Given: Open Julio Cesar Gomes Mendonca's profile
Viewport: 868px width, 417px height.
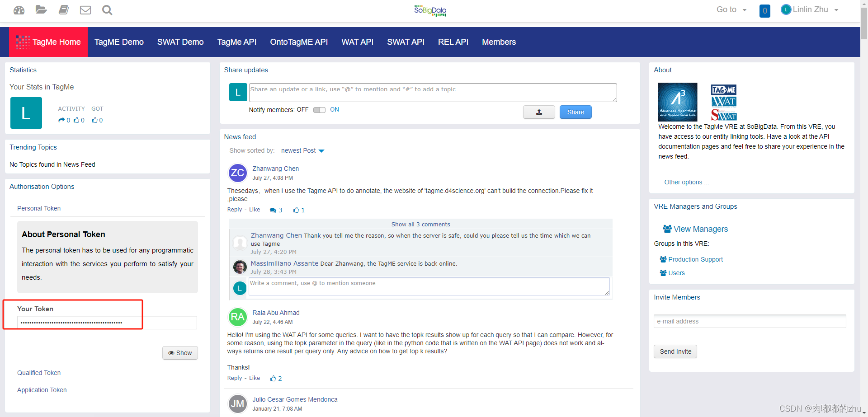Looking at the screenshot, I should coord(295,399).
